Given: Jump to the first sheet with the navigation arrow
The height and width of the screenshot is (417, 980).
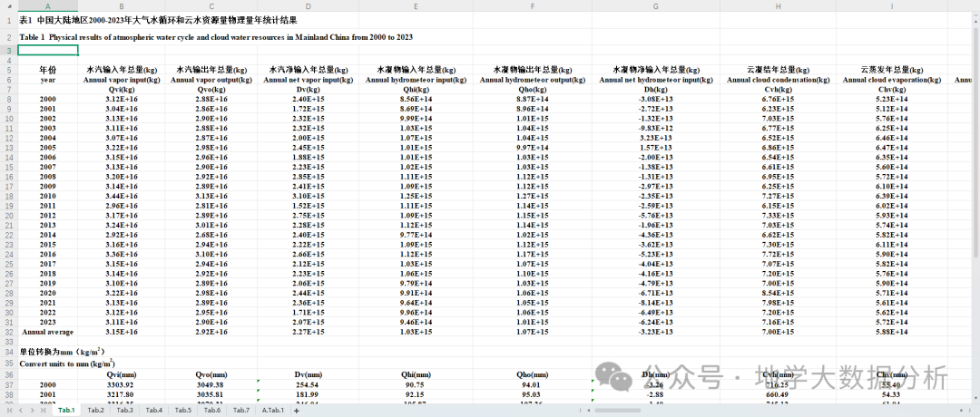Looking at the screenshot, I should coord(11,410).
